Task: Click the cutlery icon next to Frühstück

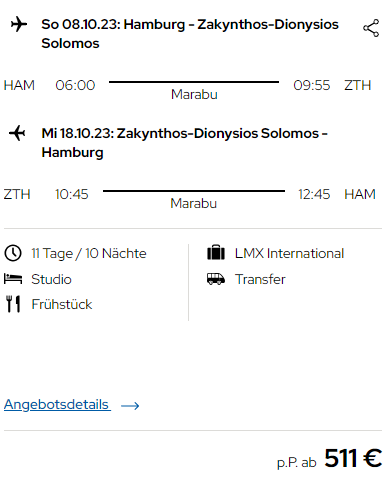Action: point(13,304)
